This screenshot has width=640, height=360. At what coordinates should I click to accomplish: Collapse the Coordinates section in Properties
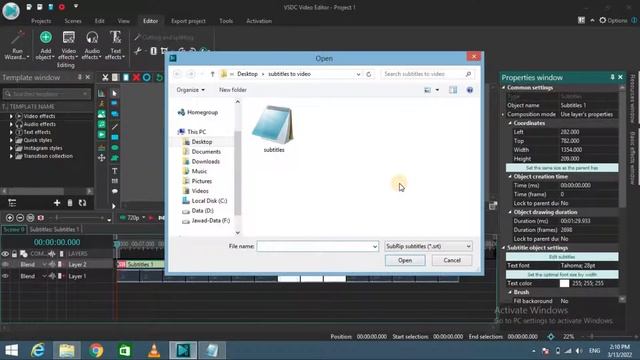510,123
